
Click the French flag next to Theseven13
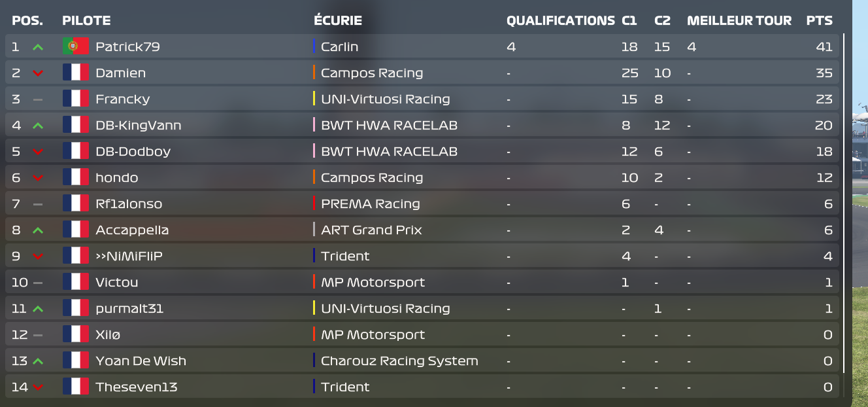76,387
